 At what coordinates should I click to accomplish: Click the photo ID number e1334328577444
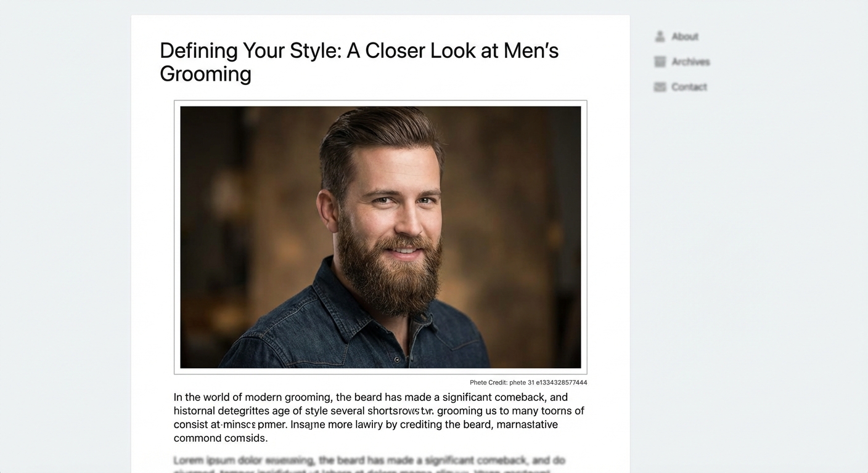click(561, 382)
